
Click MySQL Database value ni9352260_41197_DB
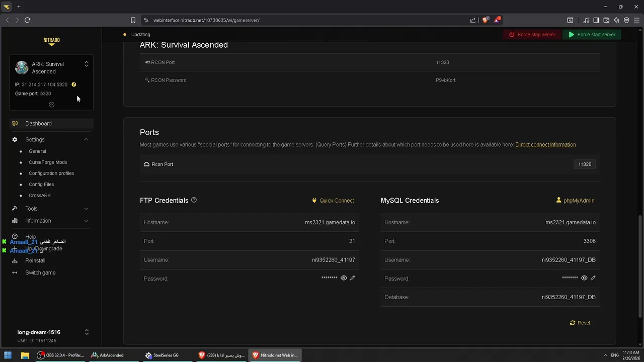coord(569,297)
